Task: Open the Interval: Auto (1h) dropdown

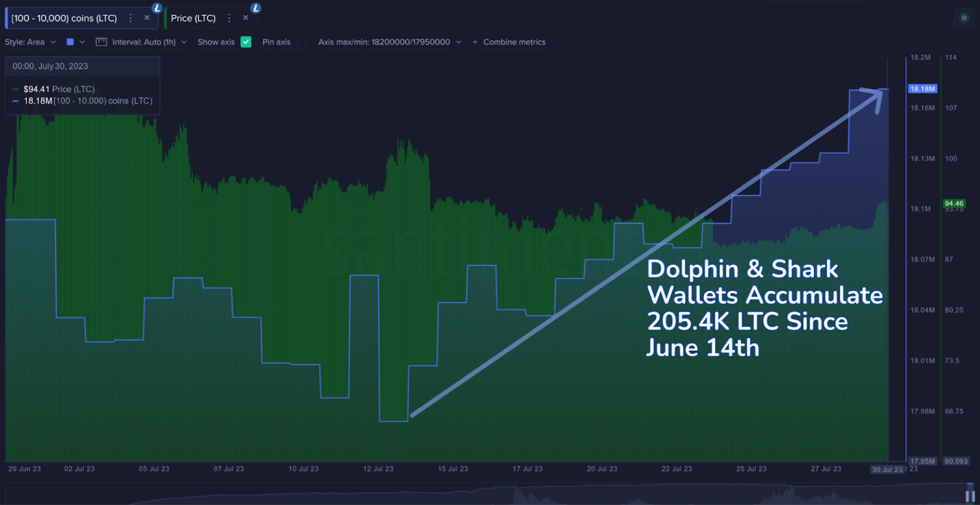Action: [x=149, y=42]
